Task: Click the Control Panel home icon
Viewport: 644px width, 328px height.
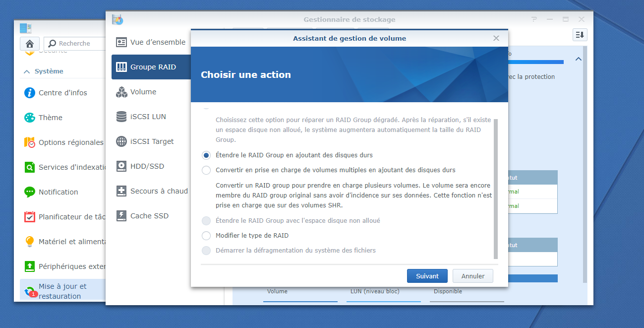Action: click(x=30, y=43)
